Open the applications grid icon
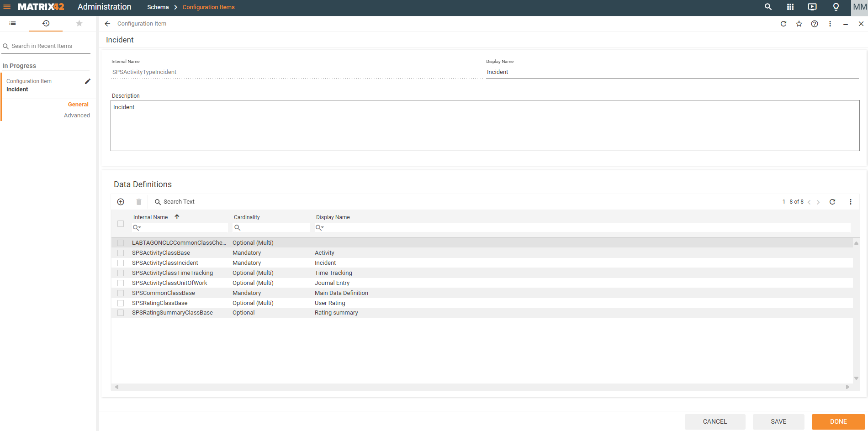Viewport: 868px width, 431px height. click(790, 7)
